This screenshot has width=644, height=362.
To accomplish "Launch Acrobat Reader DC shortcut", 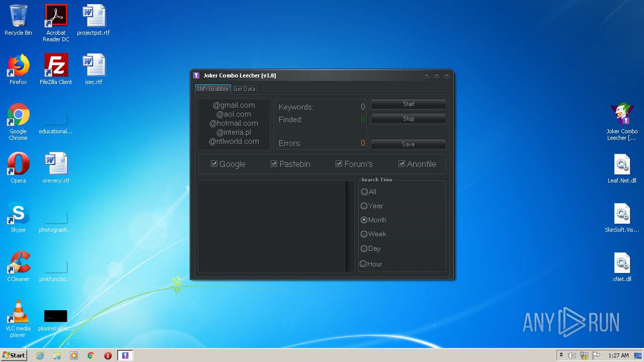I will coord(56,23).
